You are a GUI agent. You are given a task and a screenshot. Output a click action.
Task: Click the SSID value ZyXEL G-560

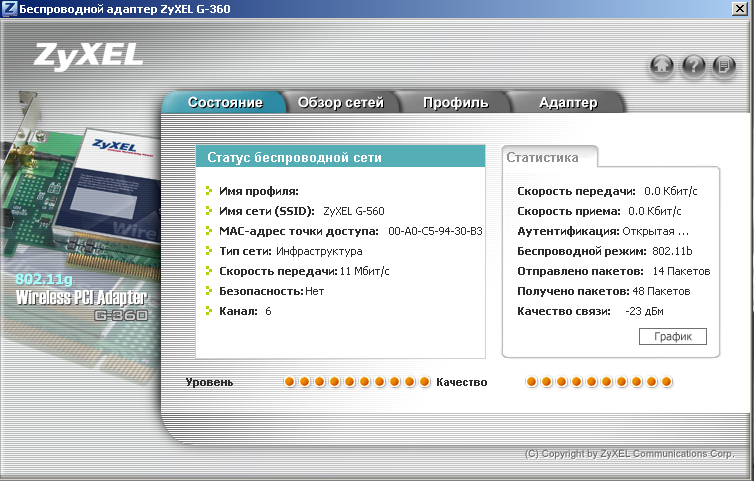pyautogui.click(x=353, y=211)
